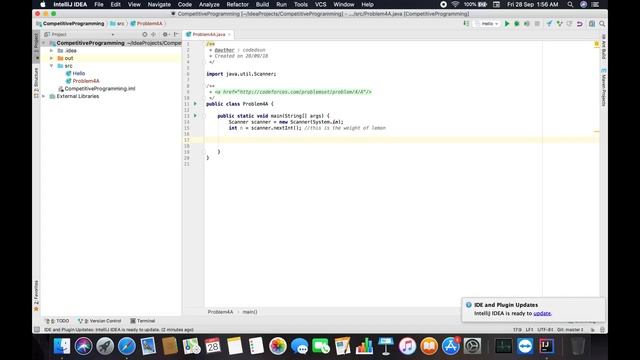Expand the out folder arrow
The height and width of the screenshot is (360, 640).
pos(52,58)
